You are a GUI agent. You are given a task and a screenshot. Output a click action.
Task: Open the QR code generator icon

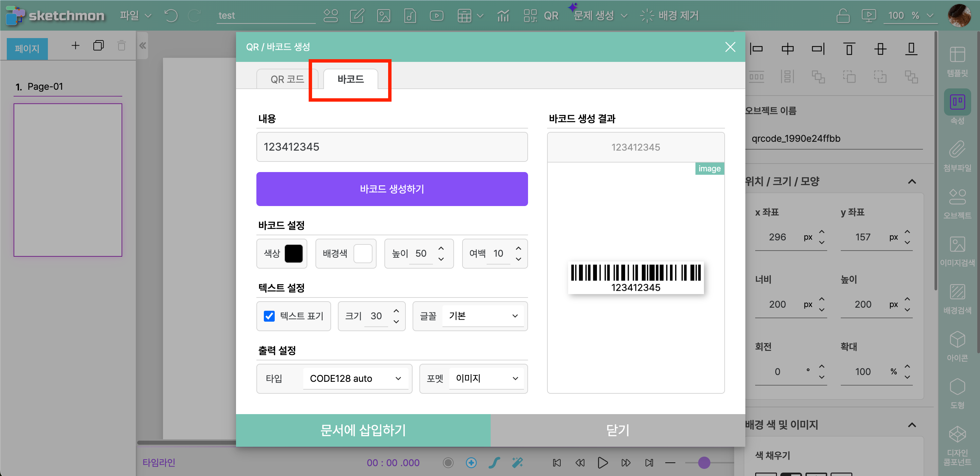530,16
